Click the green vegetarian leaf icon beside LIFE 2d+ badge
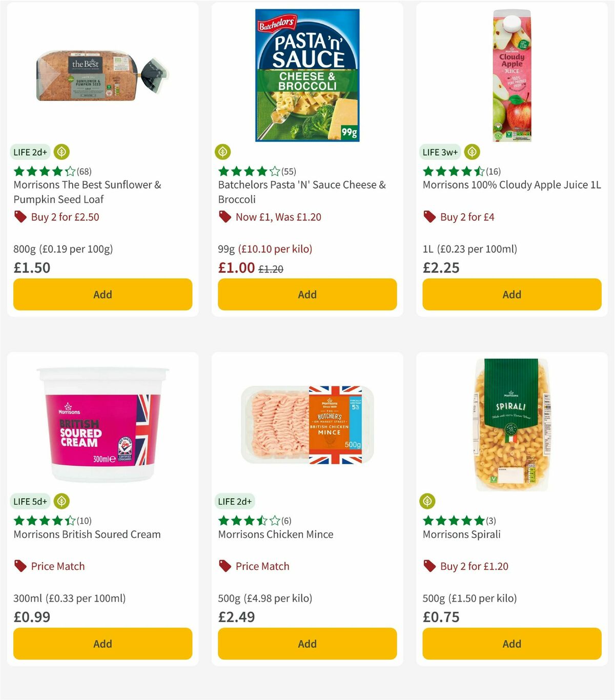The image size is (615, 700). click(61, 152)
